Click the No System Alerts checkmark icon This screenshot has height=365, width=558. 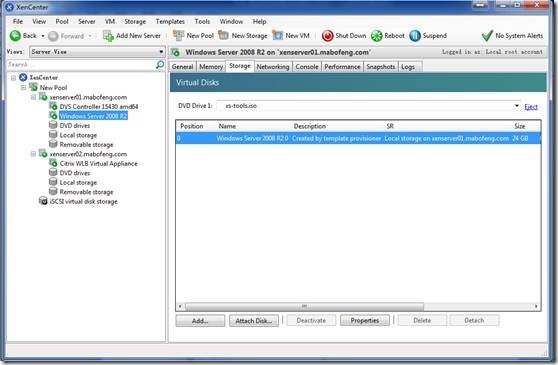tap(487, 36)
